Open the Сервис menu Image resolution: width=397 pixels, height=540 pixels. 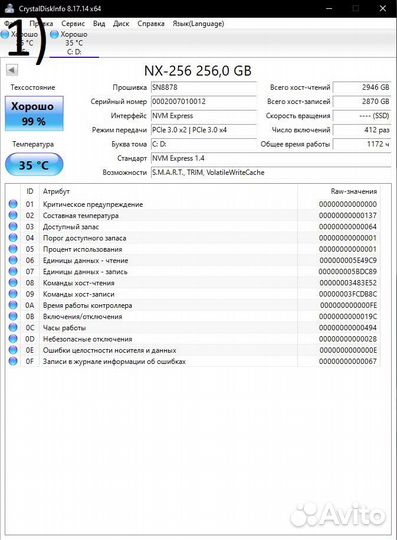pyautogui.click(x=73, y=23)
